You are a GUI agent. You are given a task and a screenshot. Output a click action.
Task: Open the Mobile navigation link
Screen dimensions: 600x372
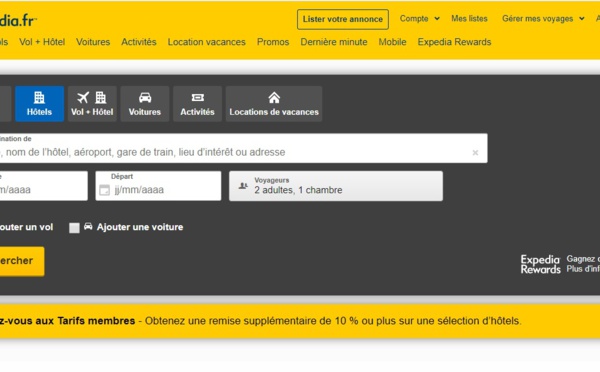392,42
